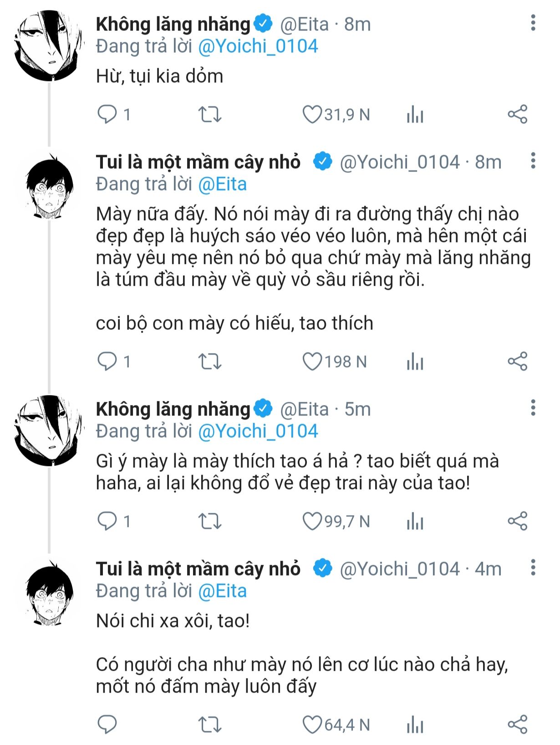
Task: Open the @Yoichi_0104 mention link in first tweet
Action: click(258, 46)
